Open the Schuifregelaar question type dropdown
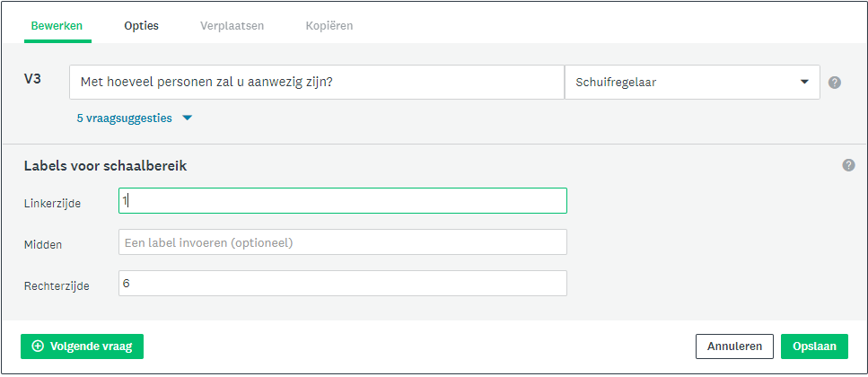 (x=692, y=83)
